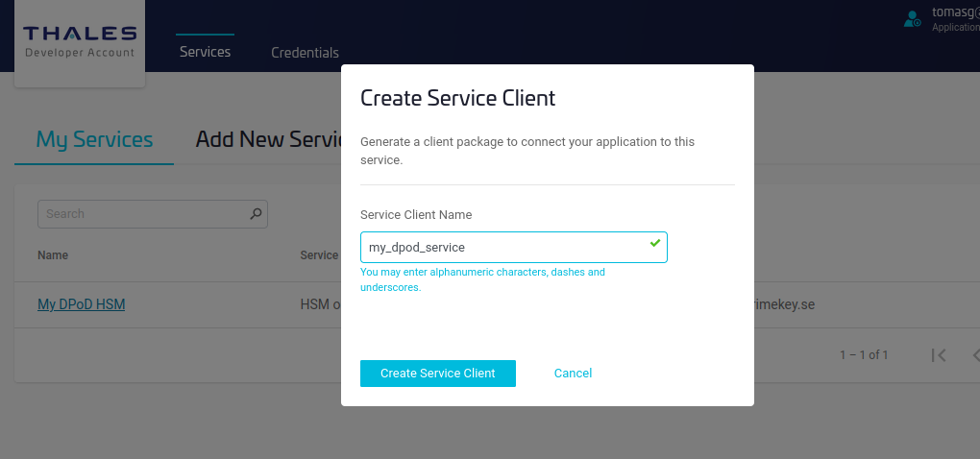Viewport: 980px width, 459px height.
Task: Open the Services top navigation tab
Action: pyautogui.click(x=205, y=52)
